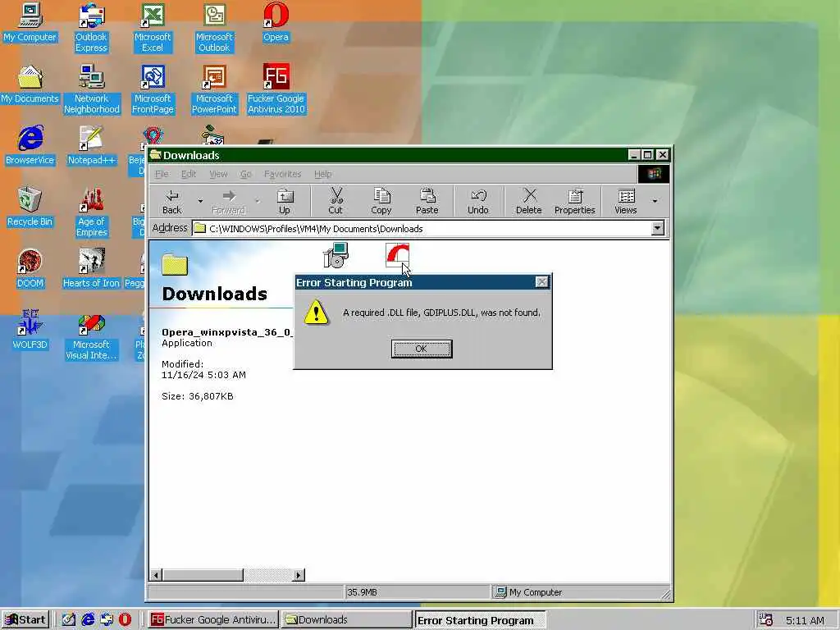Select the Opera desktop shortcut
Image resolution: width=840 pixels, height=630 pixels.
(276, 23)
